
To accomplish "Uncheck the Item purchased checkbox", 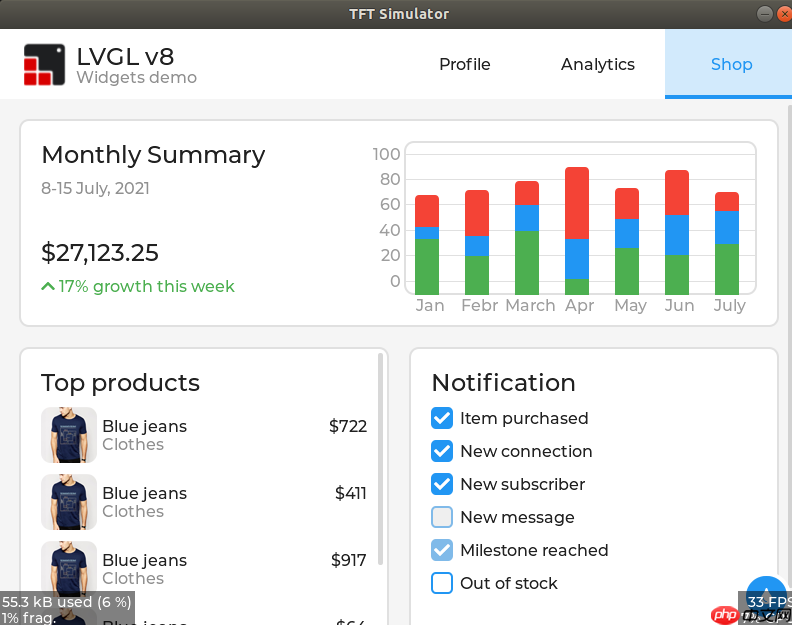I will point(442,418).
